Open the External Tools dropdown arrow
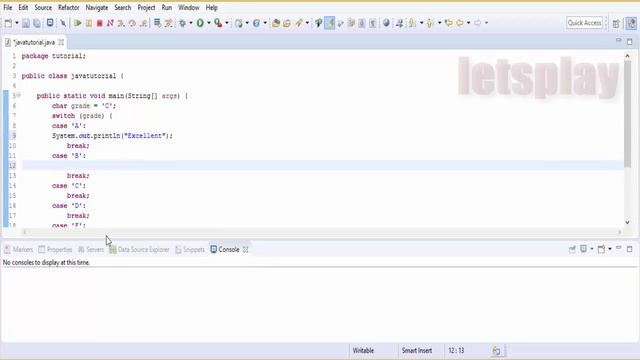 click(x=227, y=23)
